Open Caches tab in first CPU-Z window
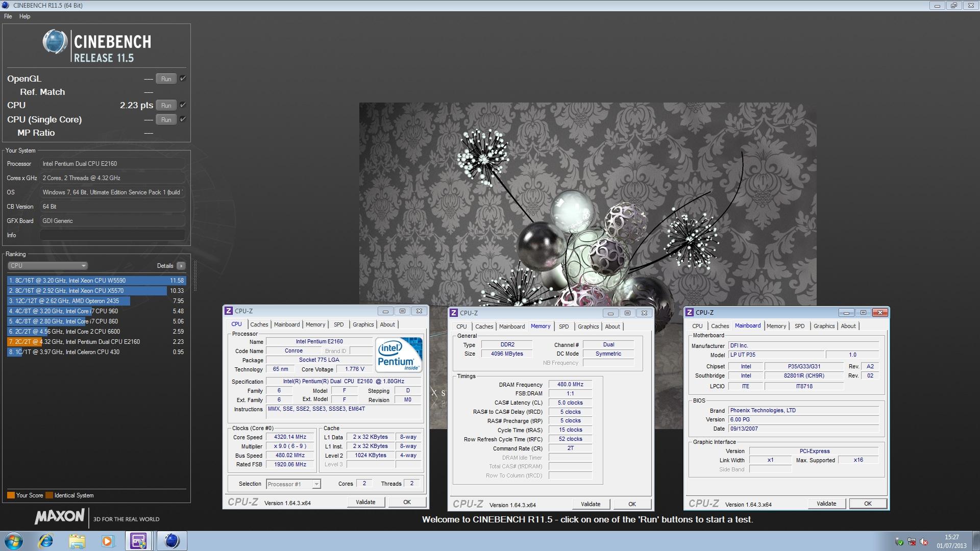980x551 pixels. (259, 324)
